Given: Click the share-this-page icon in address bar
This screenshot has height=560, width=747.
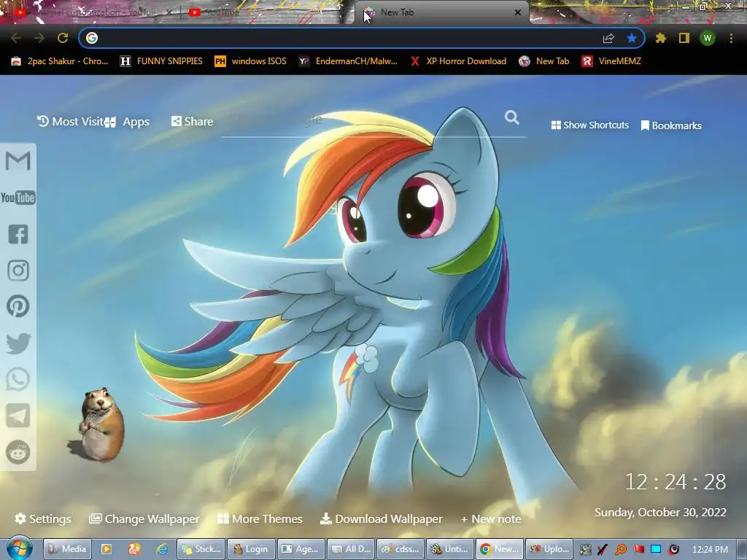Looking at the screenshot, I should coord(608,38).
